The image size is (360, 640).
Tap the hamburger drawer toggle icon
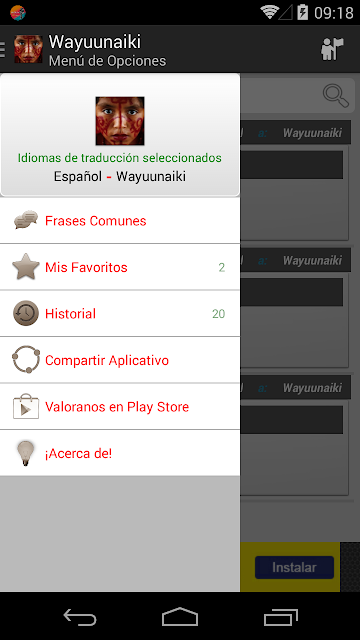2,49
